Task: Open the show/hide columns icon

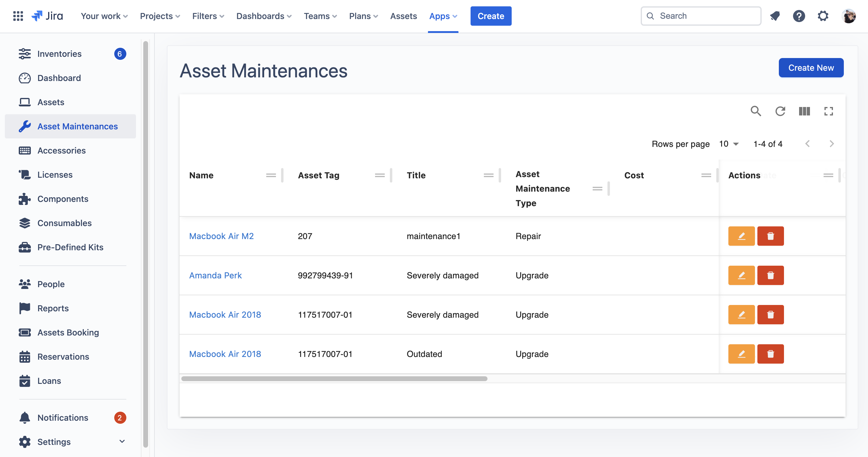Action: pos(804,111)
